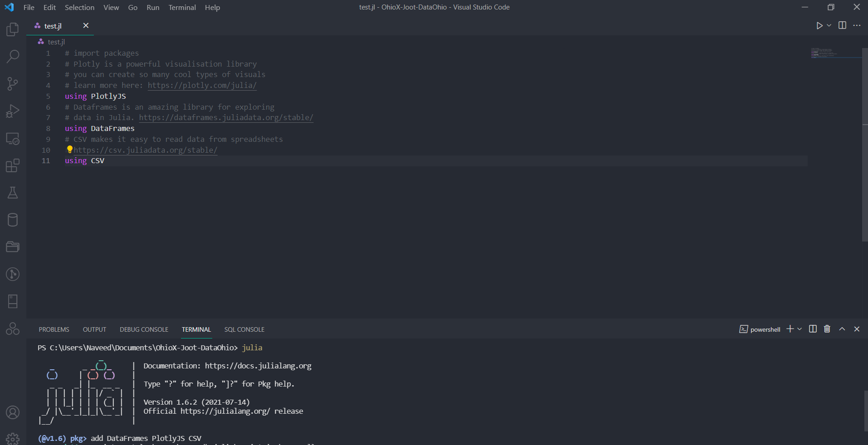Click the terminal vertical scrollbar
Image resolution: width=868 pixels, height=445 pixels.
tap(865, 411)
